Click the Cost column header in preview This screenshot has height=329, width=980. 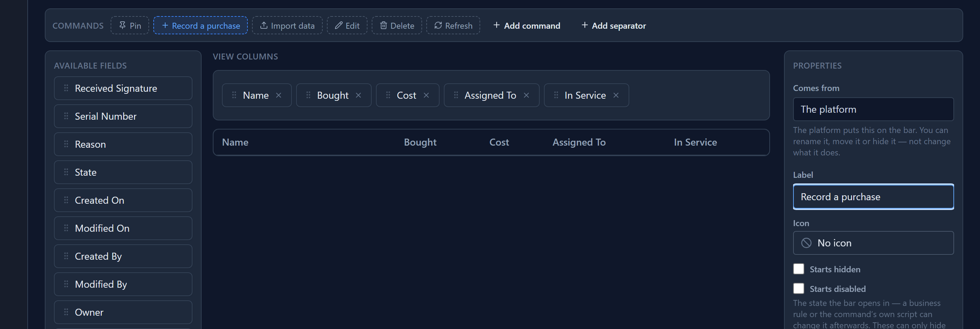(x=499, y=142)
